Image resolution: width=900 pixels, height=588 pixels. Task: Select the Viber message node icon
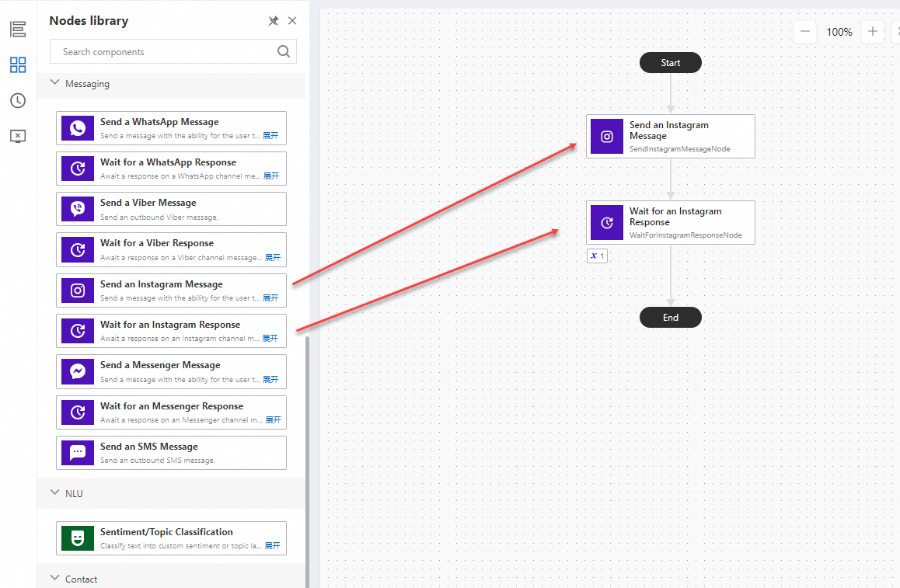pyautogui.click(x=78, y=209)
